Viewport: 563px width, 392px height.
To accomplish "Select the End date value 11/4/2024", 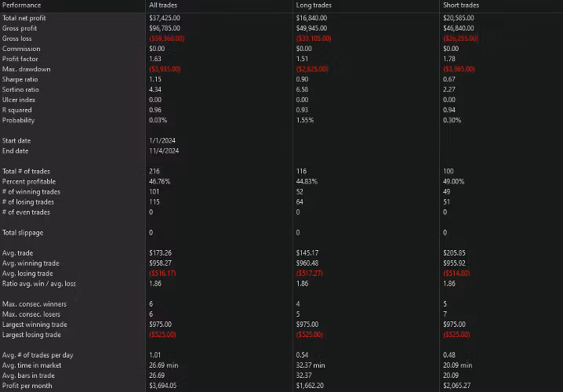I will point(164,151).
